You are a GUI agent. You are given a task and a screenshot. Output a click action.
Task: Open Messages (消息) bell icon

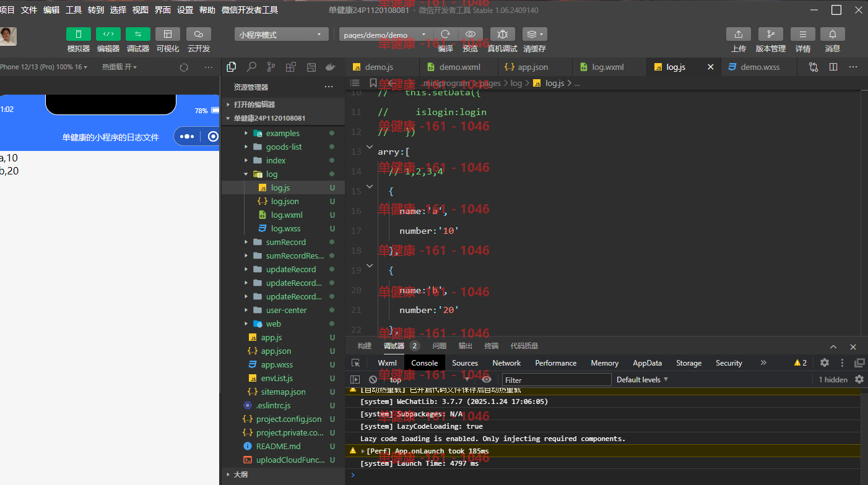[833, 35]
